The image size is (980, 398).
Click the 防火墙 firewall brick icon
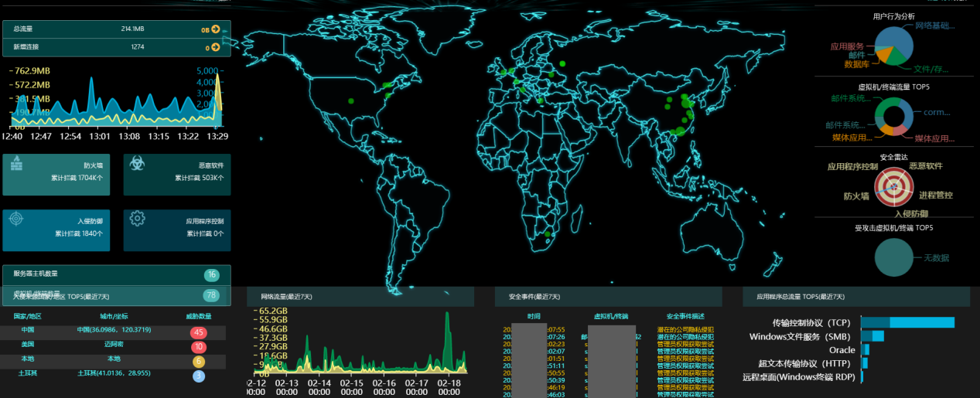(x=18, y=164)
